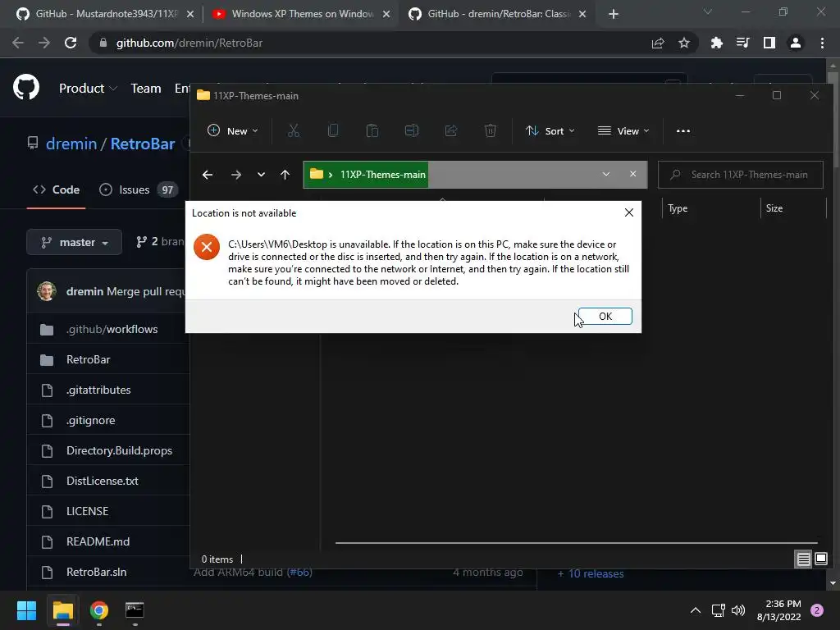Click the Size column header

point(774,208)
